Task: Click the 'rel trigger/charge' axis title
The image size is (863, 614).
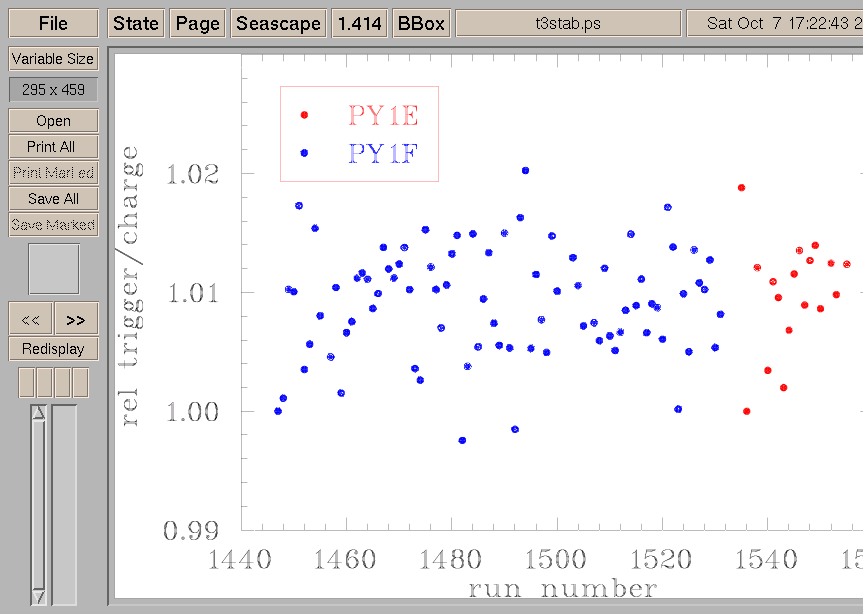Action: 131,286
